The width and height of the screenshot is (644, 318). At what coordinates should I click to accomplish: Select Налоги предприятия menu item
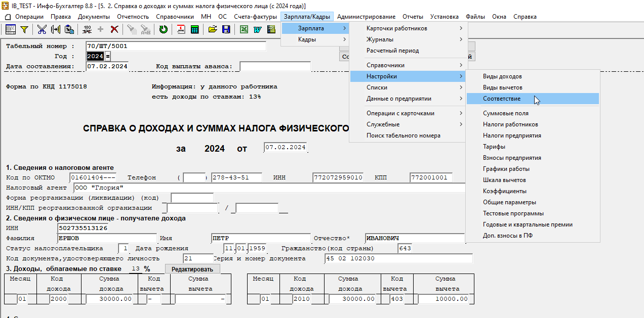tap(533, 135)
